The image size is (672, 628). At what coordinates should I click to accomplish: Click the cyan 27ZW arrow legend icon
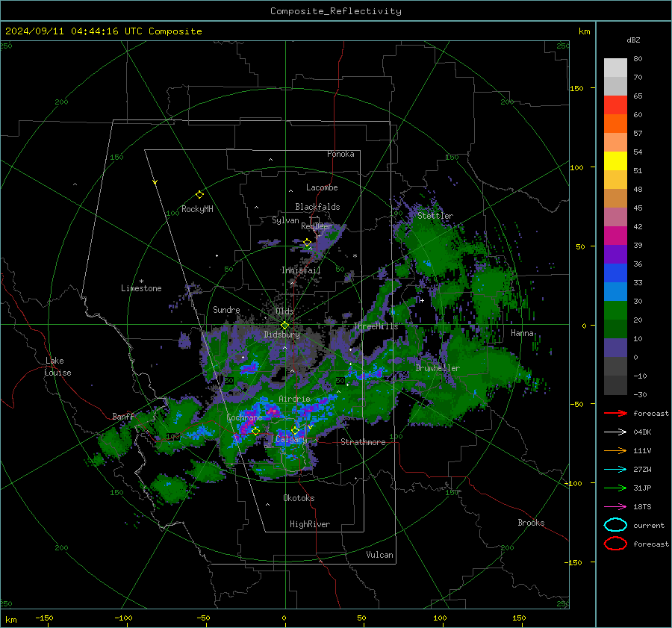[615, 470]
